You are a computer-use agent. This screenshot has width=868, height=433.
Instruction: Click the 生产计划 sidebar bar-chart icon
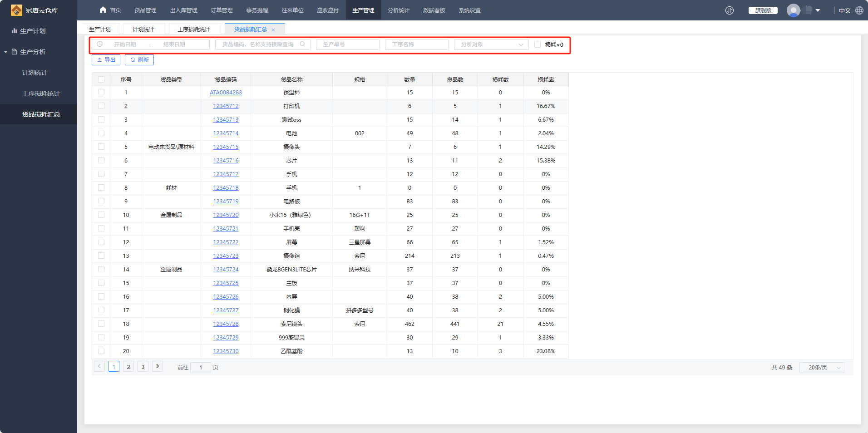pyautogui.click(x=14, y=31)
